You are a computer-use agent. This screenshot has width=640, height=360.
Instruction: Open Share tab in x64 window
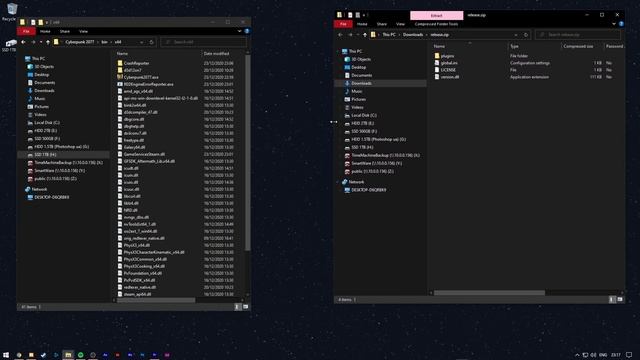tap(64, 31)
